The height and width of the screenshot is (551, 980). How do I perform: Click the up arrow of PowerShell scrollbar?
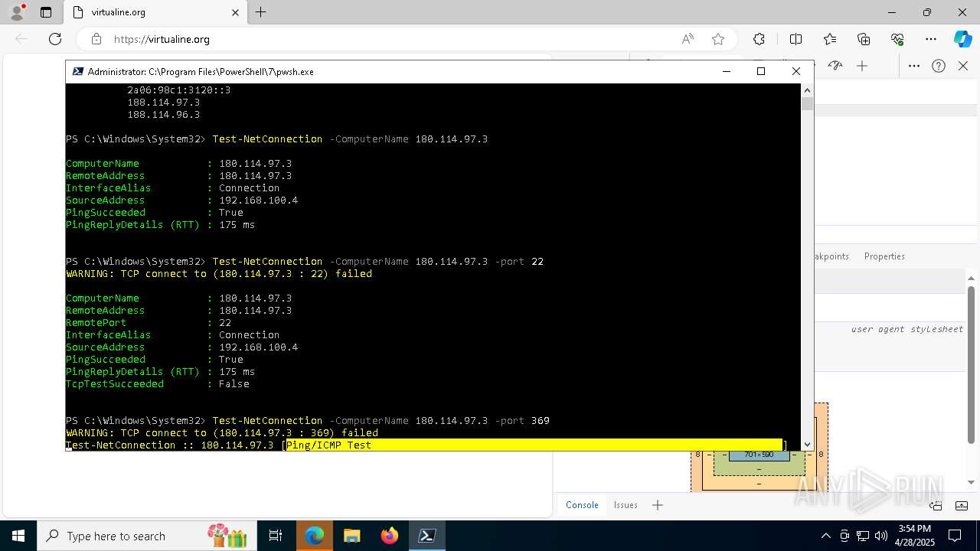pos(807,90)
